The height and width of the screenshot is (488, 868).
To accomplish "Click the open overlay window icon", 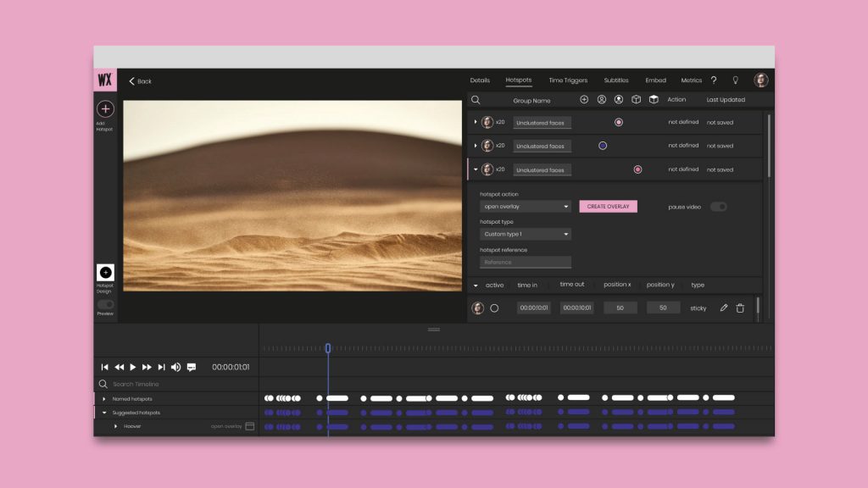I will 250,426.
